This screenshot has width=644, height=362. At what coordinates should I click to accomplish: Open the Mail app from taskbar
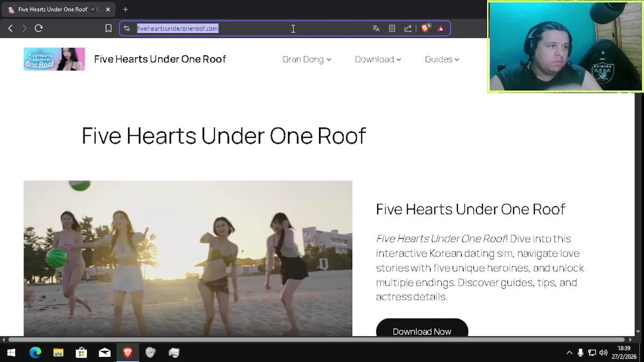click(105, 352)
